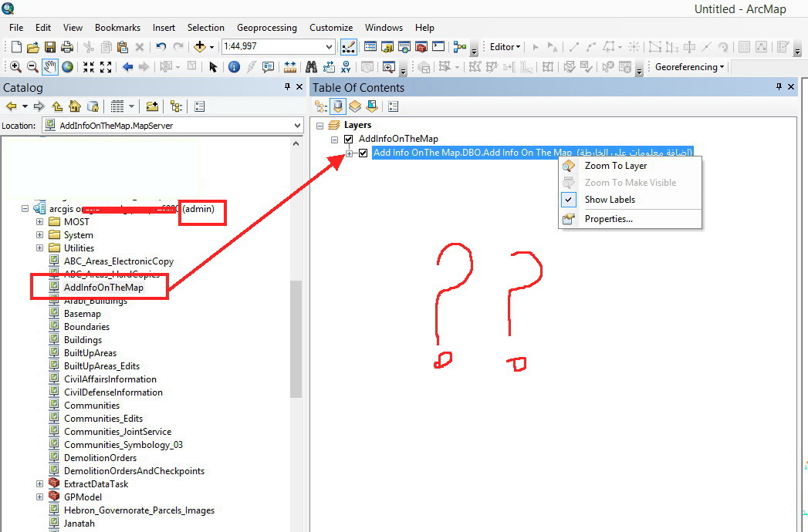Select the DemolitionOrders service
The height and width of the screenshot is (532, 808).
tap(100, 458)
